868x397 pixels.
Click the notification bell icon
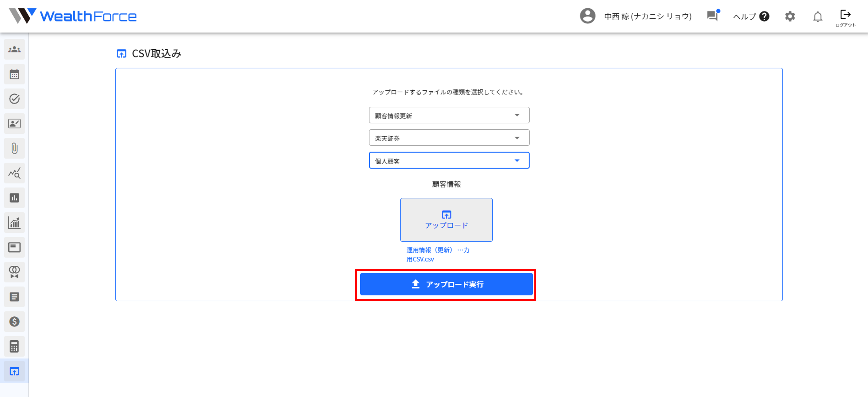coord(817,16)
